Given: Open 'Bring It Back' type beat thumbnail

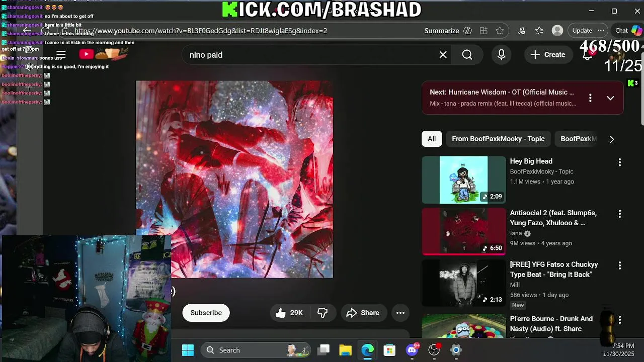Looking at the screenshot, I should pyautogui.click(x=463, y=283).
